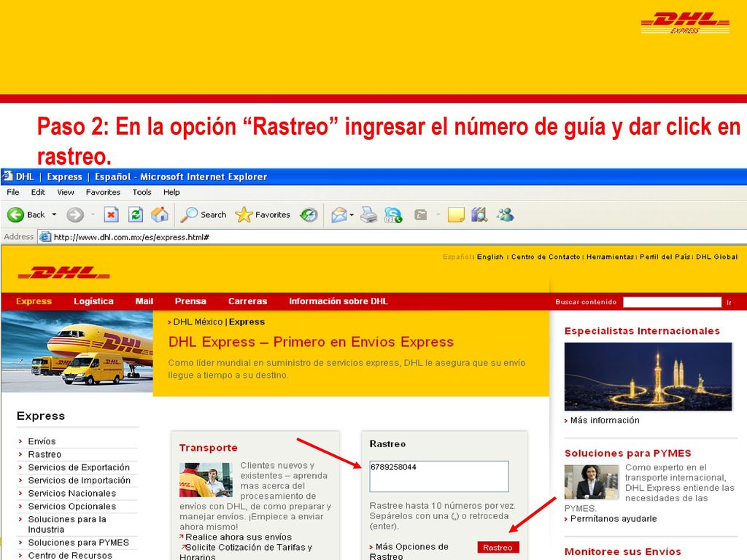Refresh the page with the green arrows icon
Screen dimensions: 747x560
pyautogui.click(x=136, y=215)
